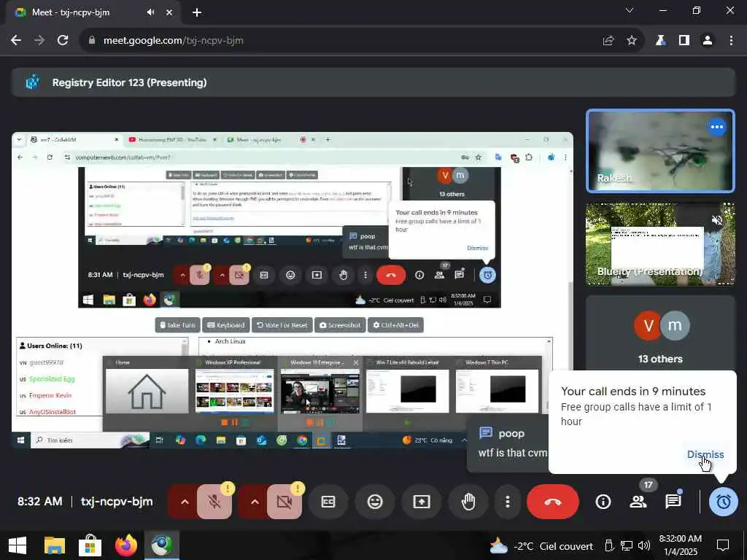
Task: Open network status tray icon
Action: tap(626, 545)
